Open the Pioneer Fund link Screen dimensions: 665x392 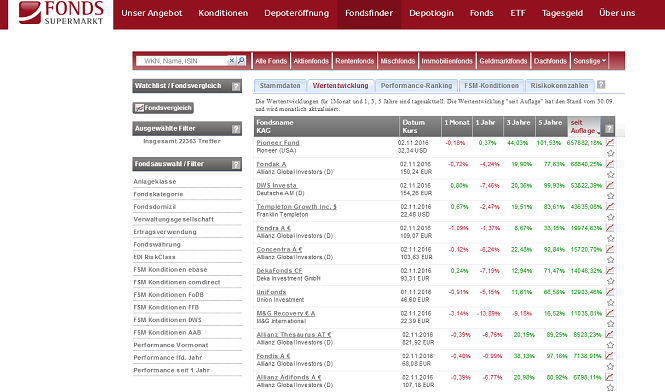pos(278,143)
